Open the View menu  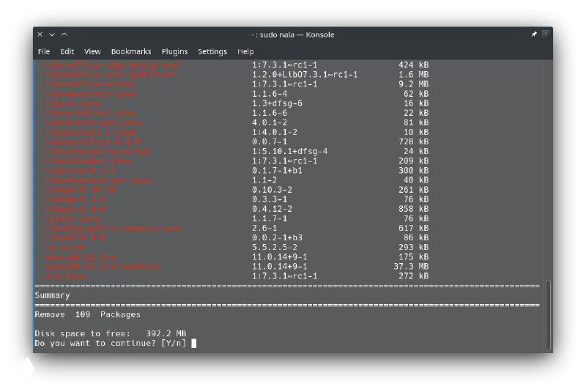(x=92, y=51)
